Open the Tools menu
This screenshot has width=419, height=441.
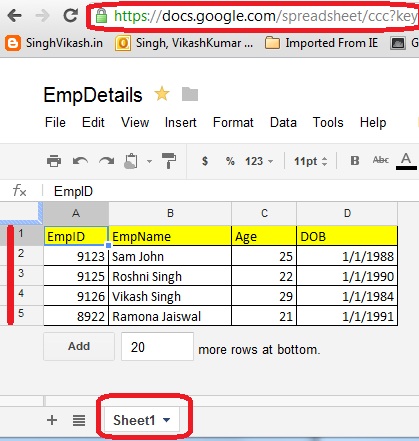328,122
